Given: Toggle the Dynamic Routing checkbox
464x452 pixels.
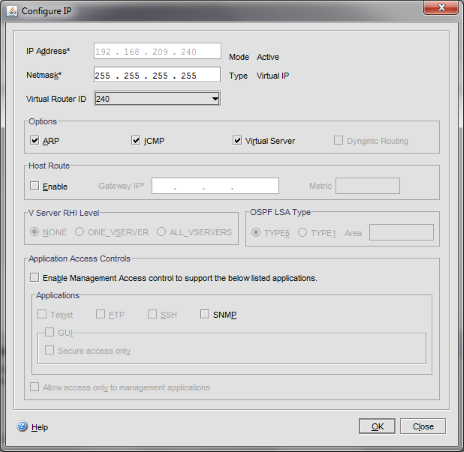Looking at the screenshot, I should click(338, 140).
